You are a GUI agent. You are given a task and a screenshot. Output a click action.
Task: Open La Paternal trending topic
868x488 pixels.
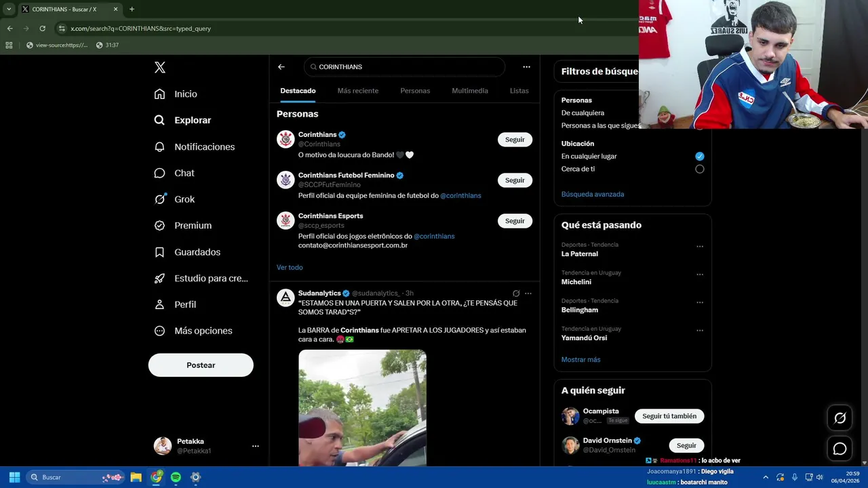tap(580, 254)
